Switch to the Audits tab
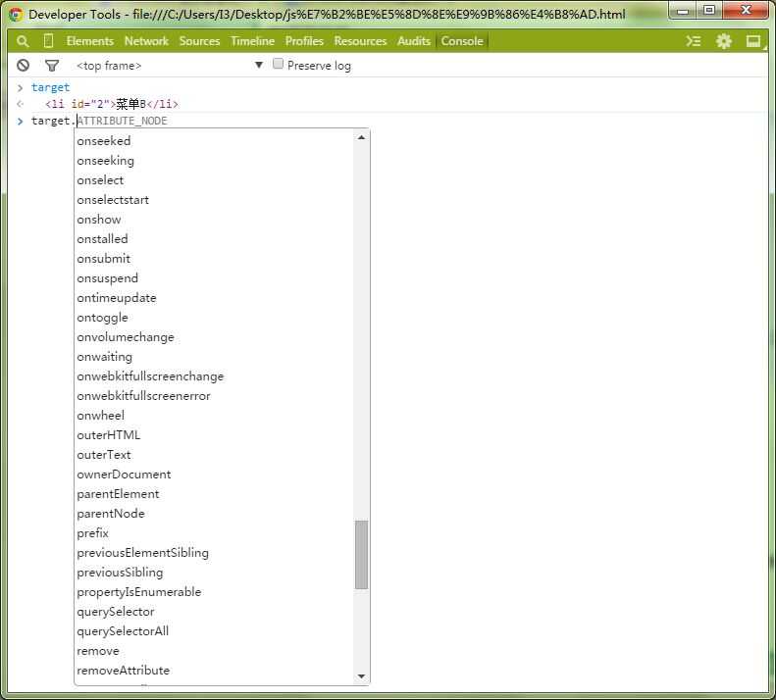776x700 pixels. coord(414,41)
